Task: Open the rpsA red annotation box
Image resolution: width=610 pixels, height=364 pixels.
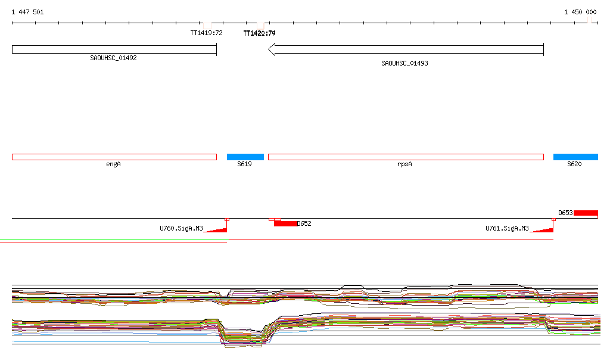Action: pyautogui.click(x=406, y=157)
